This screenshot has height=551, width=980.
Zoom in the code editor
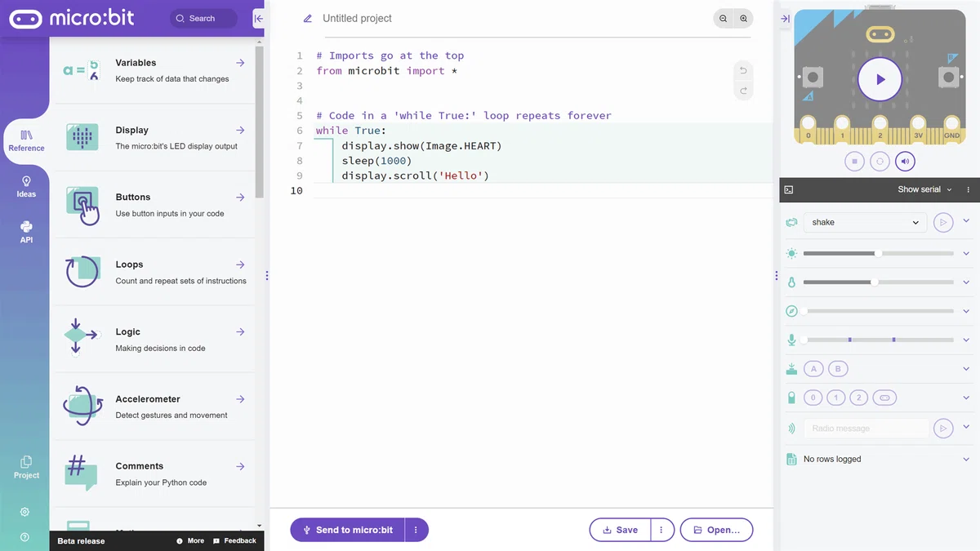point(743,18)
